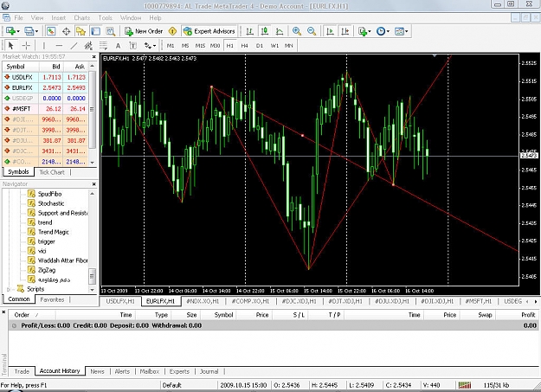This screenshot has width=541, height=392.
Task: Open the File menu
Action: [18, 17]
